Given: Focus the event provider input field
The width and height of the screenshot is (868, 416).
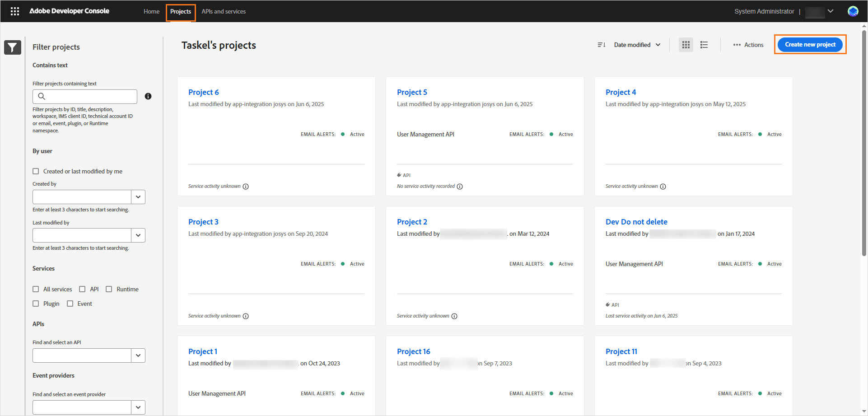Looking at the screenshot, I should point(82,407).
